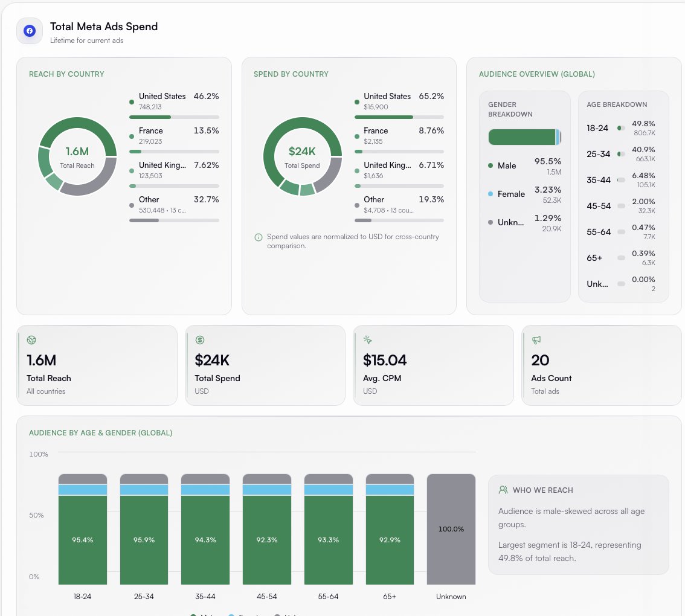Click the Unknown gray gender legend dot
685x616 pixels.
(x=490, y=222)
